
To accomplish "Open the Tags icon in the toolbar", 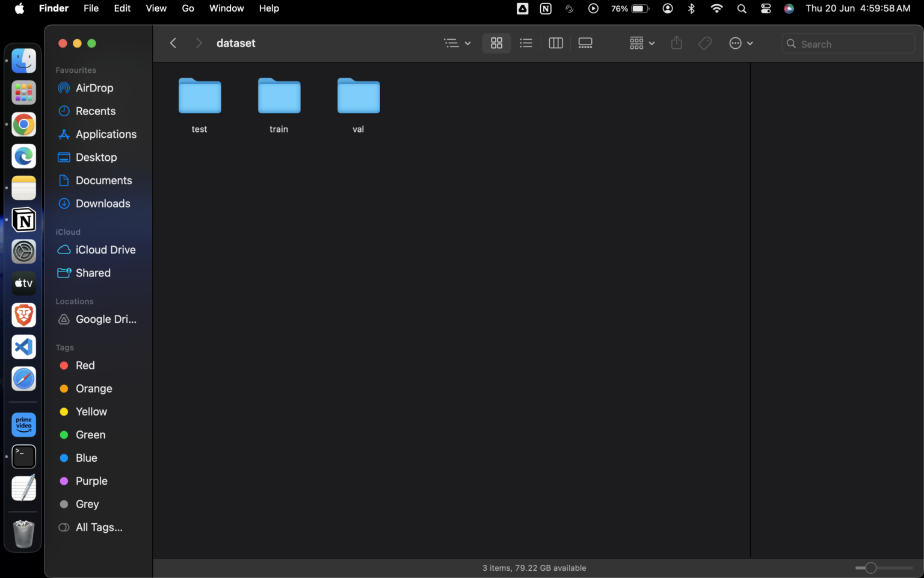I will tap(704, 43).
